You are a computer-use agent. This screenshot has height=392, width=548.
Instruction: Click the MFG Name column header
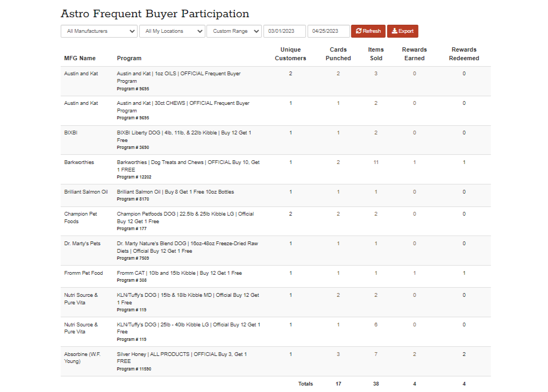point(80,58)
